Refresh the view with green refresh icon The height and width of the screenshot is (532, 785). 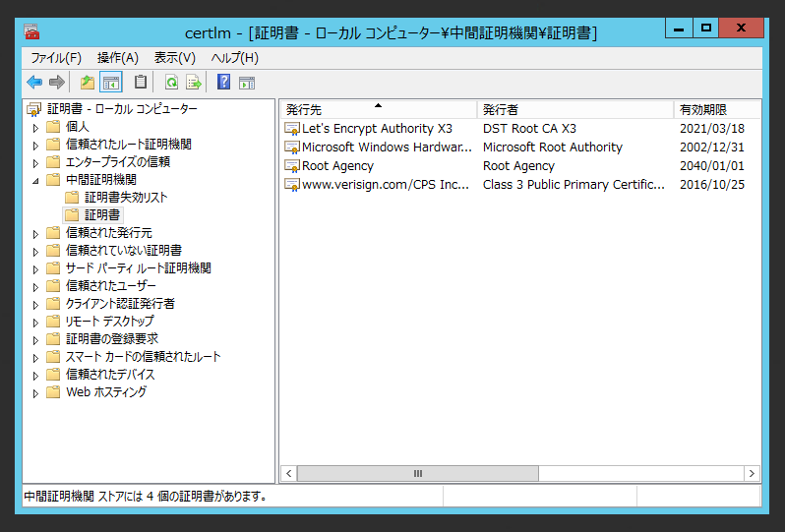coord(172,82)
